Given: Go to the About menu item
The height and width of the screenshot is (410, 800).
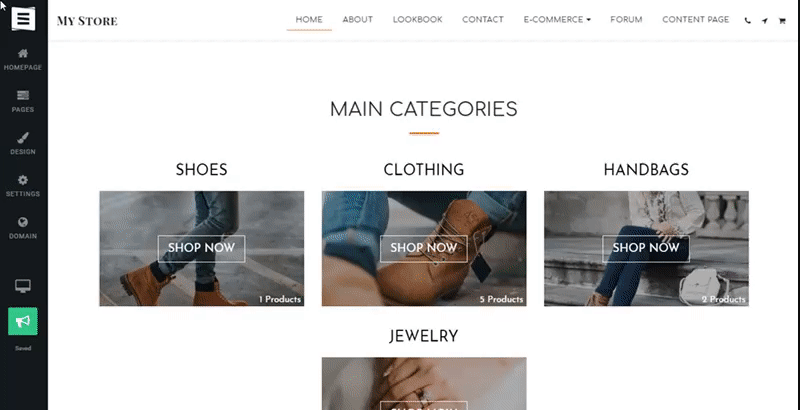Looking at the screenshot, I should pyautogui.click(x=358, y=20).
